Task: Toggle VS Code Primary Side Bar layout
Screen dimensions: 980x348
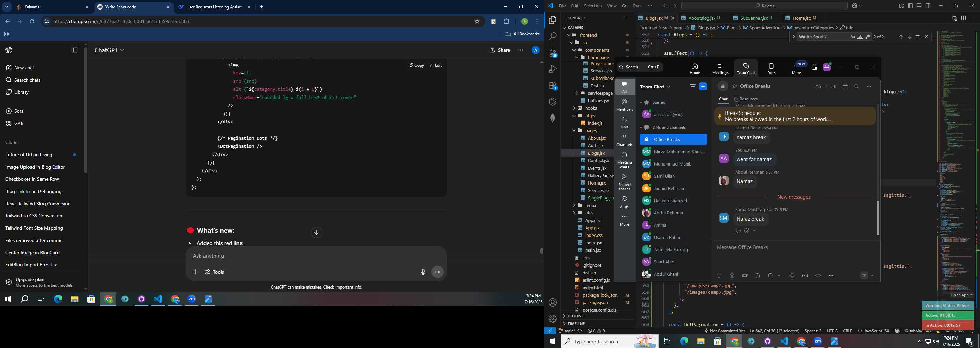Action: coord(910,6)
